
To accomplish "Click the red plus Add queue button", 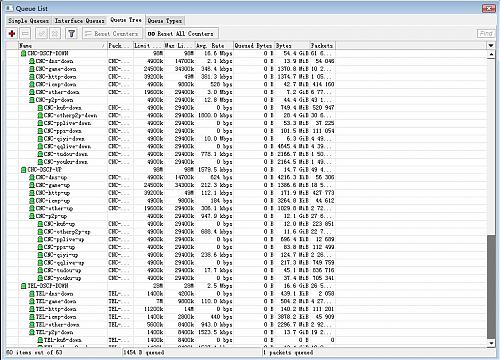I will coord(12,33).
